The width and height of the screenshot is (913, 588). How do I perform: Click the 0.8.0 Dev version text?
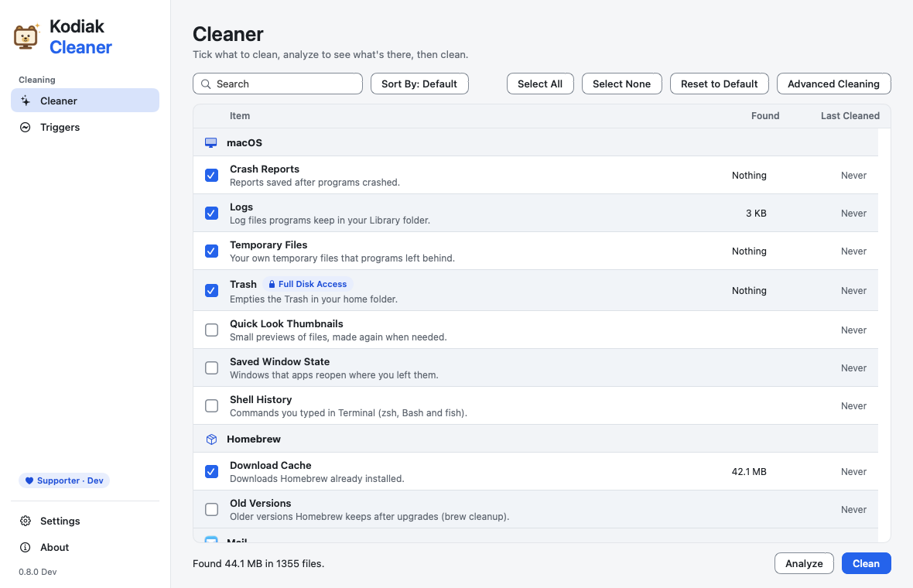pyautogui.click(x=38, y=572)
